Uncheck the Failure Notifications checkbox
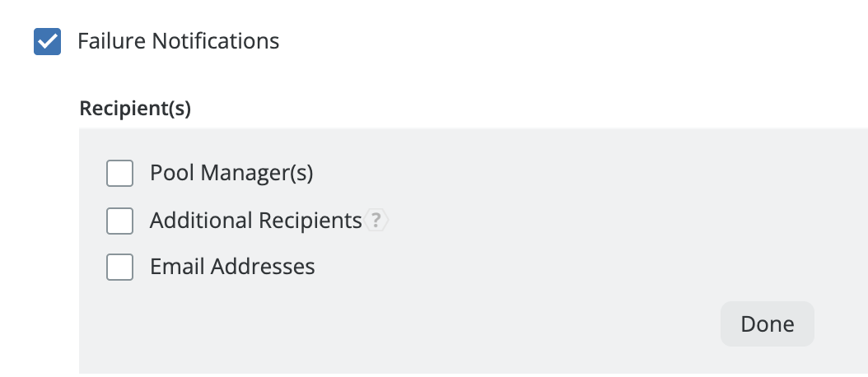Image resolution: width=868 pixels, height=377 pixels. click(x=47, y=41)
